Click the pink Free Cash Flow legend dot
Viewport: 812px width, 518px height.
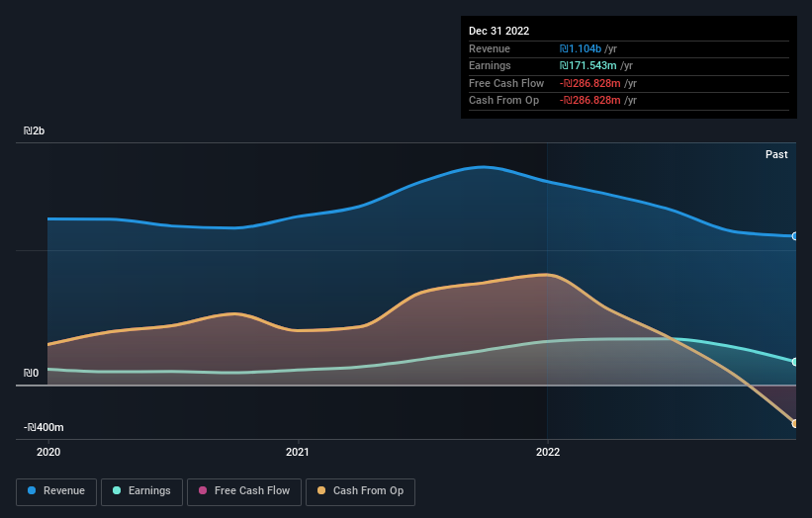tap(203, 490)
